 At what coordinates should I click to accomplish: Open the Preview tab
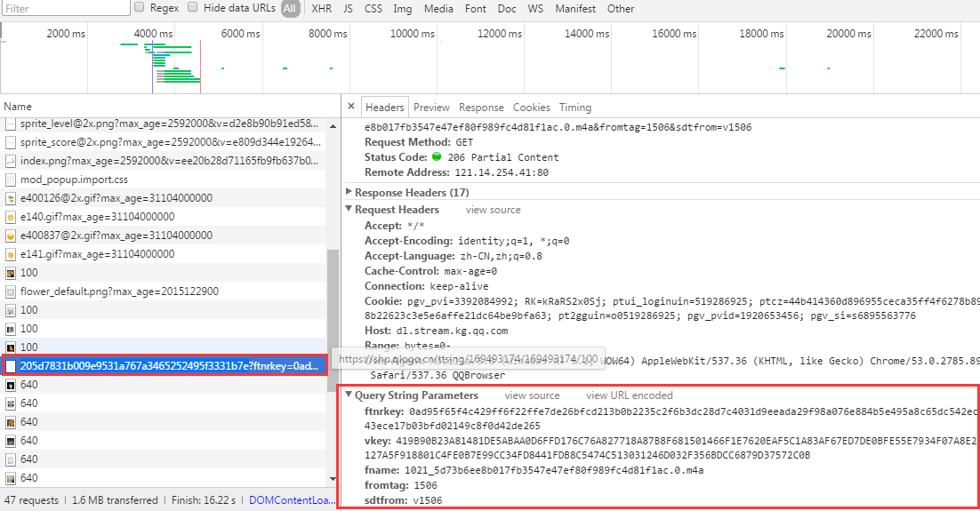coord(431,108)
